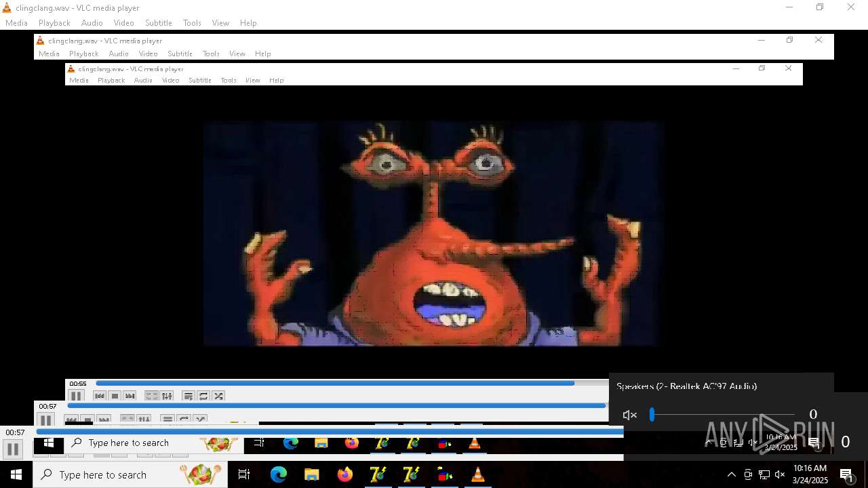Viewport: 868px width, 488px height.
Task: Open Media menu in outermost VLC window
Action: (x=16, y=23)
